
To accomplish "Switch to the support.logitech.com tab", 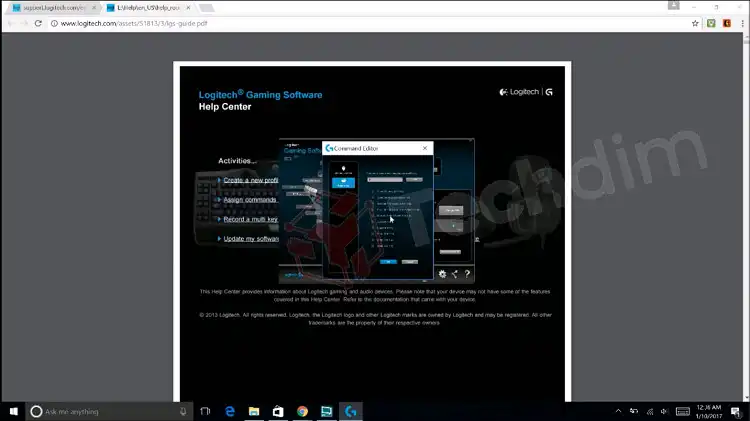I will tap(54, 8).
